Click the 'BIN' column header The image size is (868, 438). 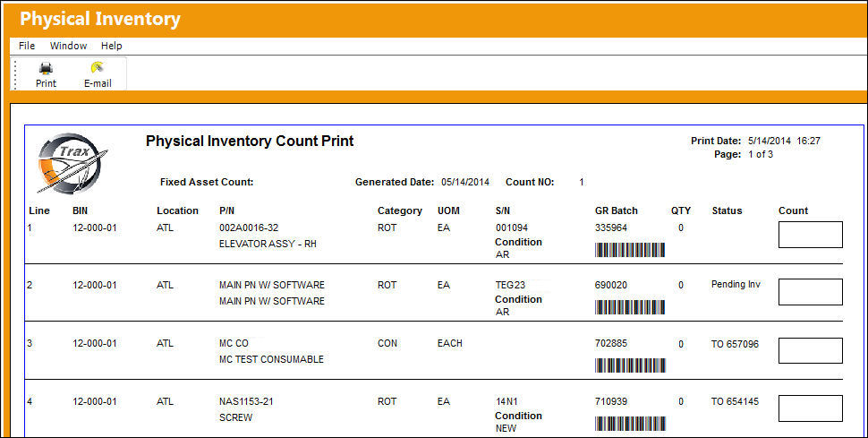(81, 210)
